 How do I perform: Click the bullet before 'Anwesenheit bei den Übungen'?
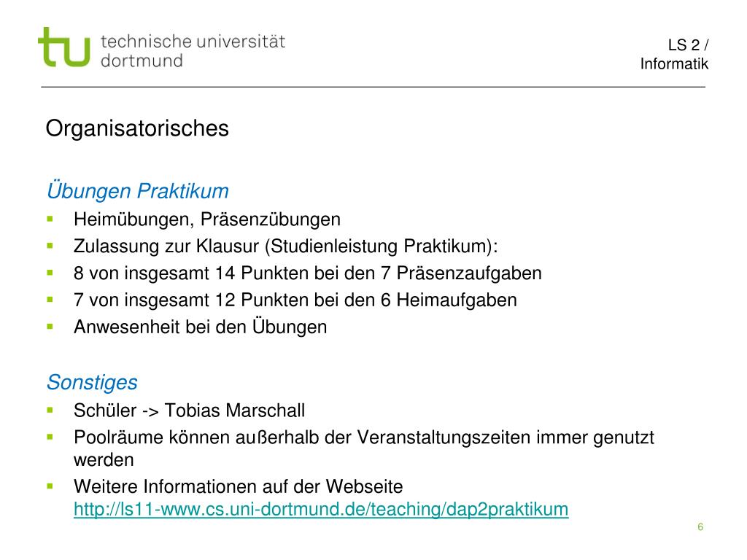pyautogui.click(x=50, y=327)
